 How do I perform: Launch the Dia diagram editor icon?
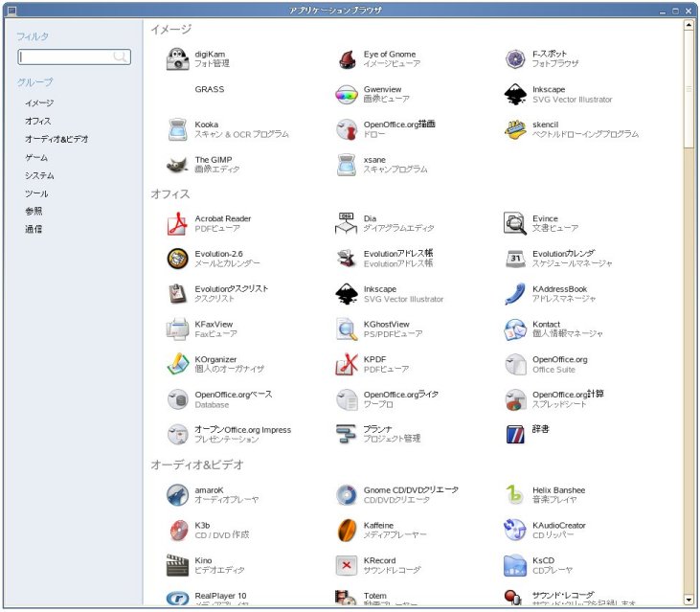(347, 224)
